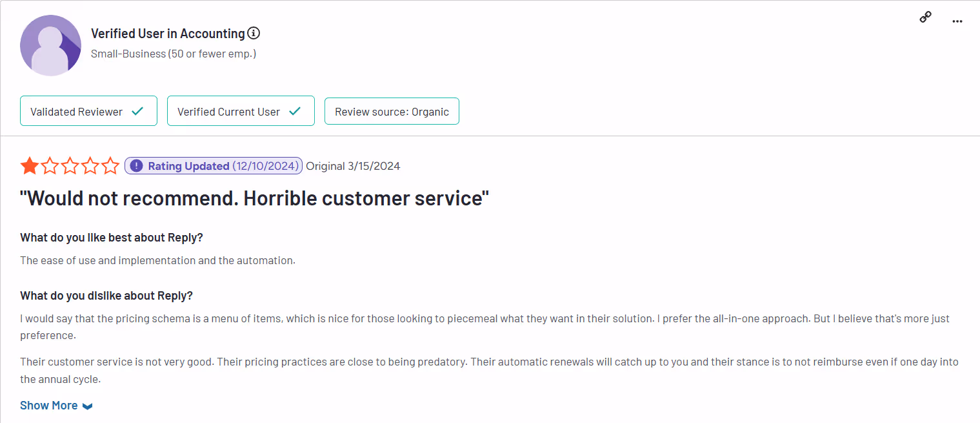Click the checkmark on Verified Current User badge
The image size is (980, 423).
pos(296,110)
